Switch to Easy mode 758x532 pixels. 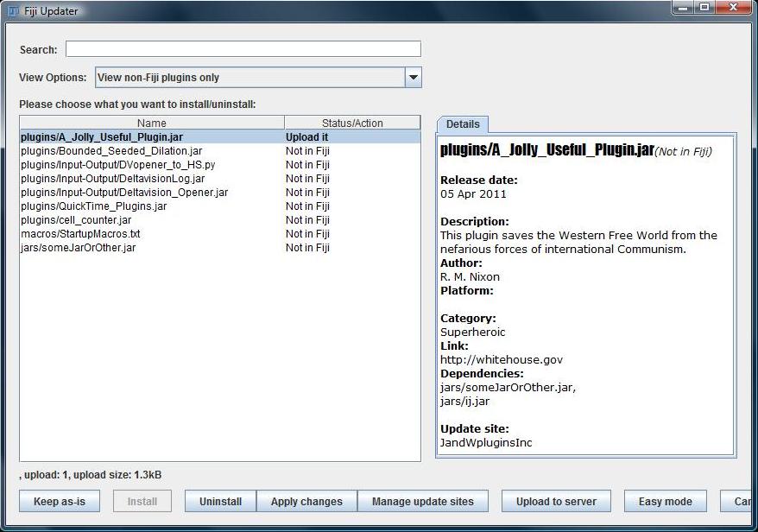pos(665,502)
